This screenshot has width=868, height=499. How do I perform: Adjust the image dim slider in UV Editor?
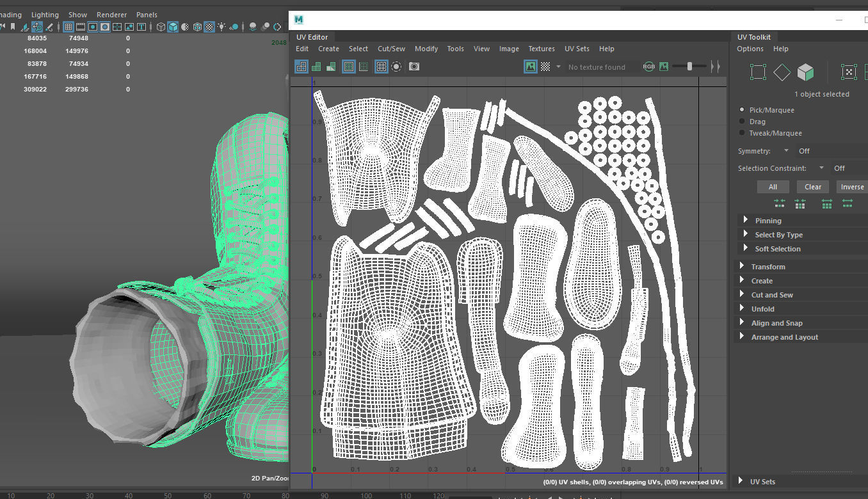tap(690, 67)
